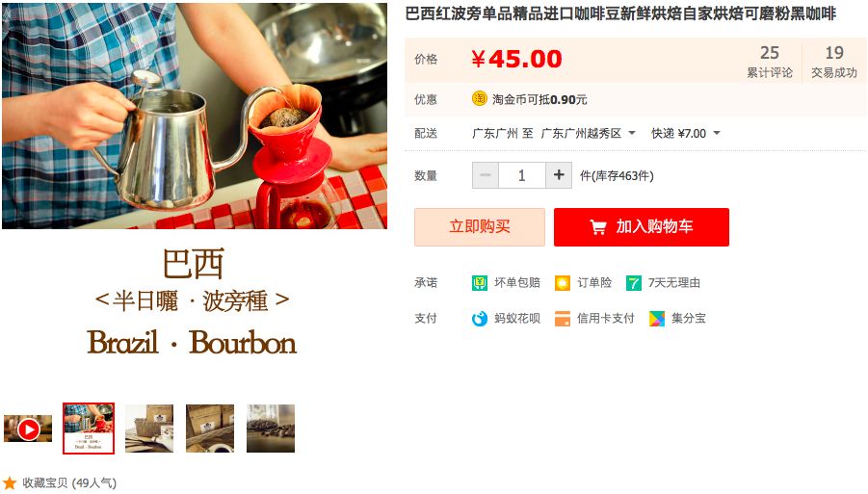Image resolution: width=868 pixels, height=494 pixels.
Task: Click the Taojinbi gold coin icon
Action: [x=479, y=99]
